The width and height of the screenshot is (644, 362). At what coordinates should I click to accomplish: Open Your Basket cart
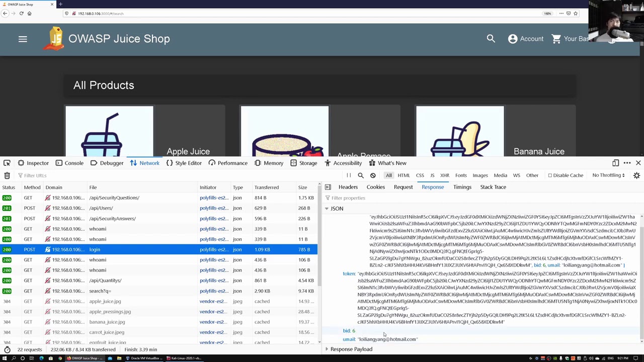[x=570, y=39]
